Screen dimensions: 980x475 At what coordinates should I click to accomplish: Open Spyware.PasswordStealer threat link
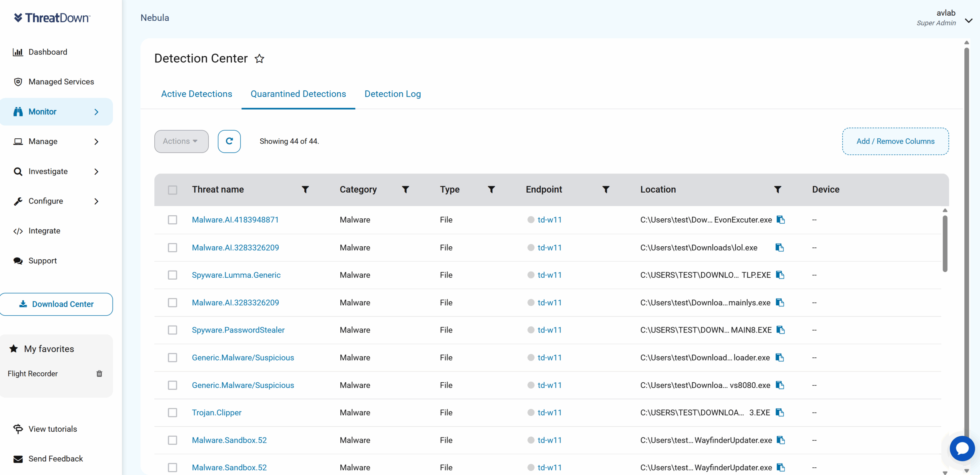(238, 330)
